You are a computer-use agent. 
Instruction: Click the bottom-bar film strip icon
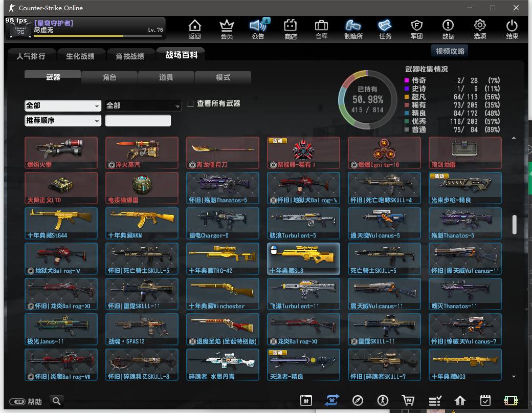[x=511, y=401]
